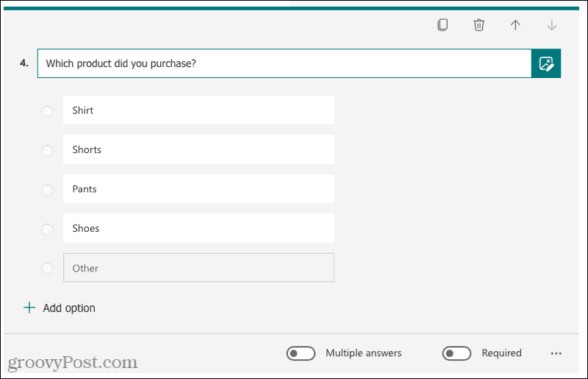588x379 pixels.
Task: Edit the Shorts option text field
Action: pyautogui.click(x=198, y=149)
